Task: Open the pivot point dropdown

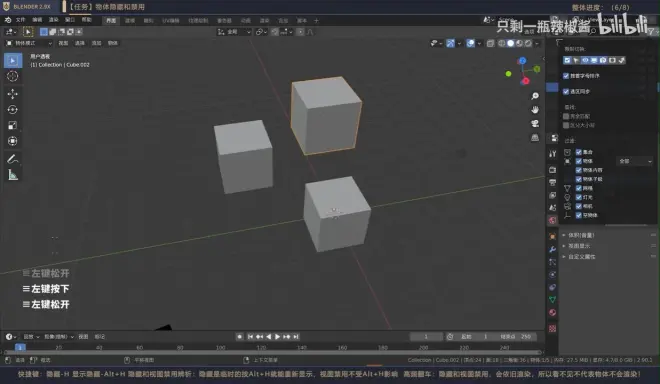Action: (261, 32)
